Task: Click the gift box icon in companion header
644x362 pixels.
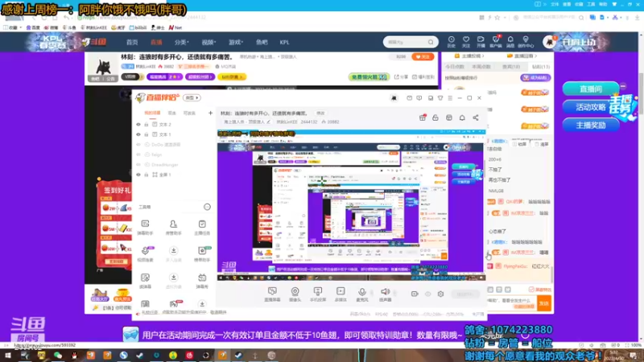Action: coord(422,117)
